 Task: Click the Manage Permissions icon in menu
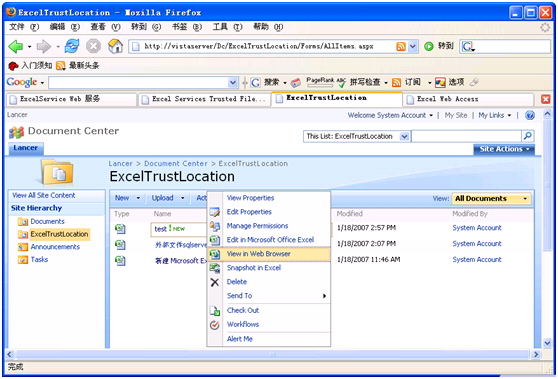[x=215, y=226]
